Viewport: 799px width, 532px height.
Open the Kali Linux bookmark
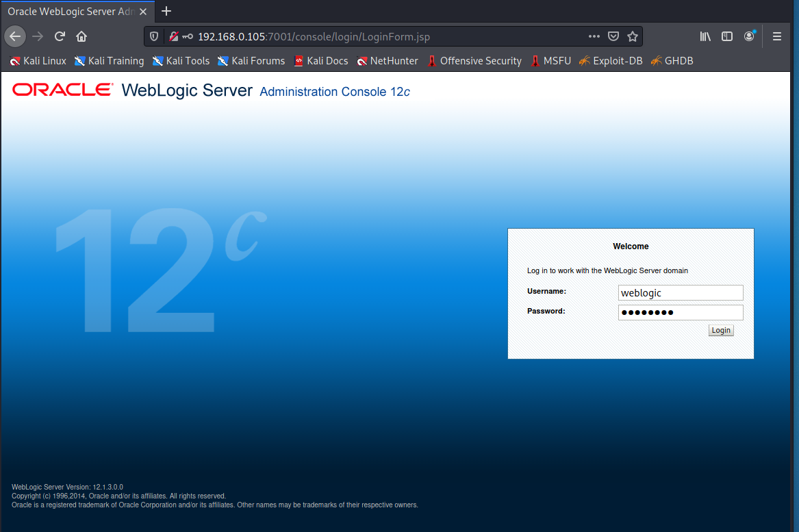point(38,61)
